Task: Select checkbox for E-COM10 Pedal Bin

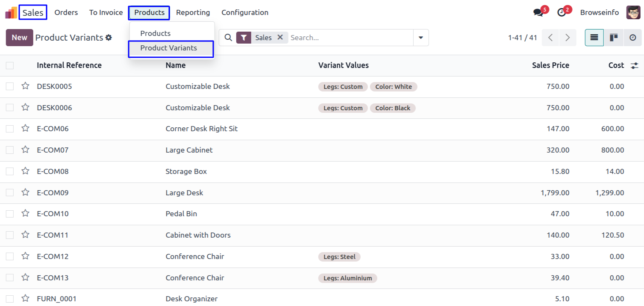Action: (x=10, y=214)
